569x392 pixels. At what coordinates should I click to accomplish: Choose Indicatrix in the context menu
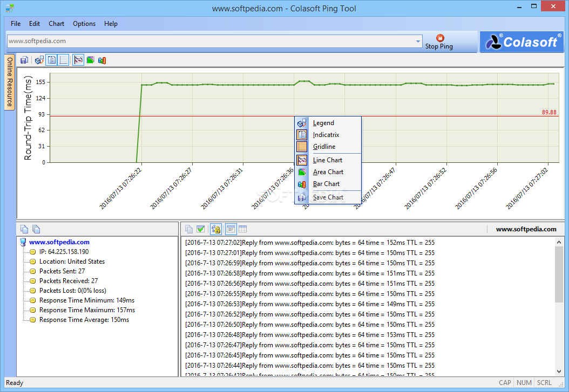(x=328, y=135)
